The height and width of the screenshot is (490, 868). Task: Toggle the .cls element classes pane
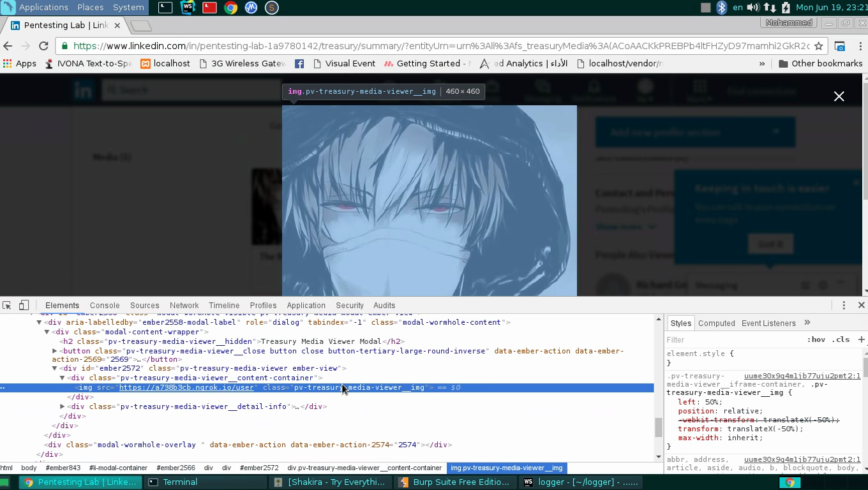click(842, 339)
